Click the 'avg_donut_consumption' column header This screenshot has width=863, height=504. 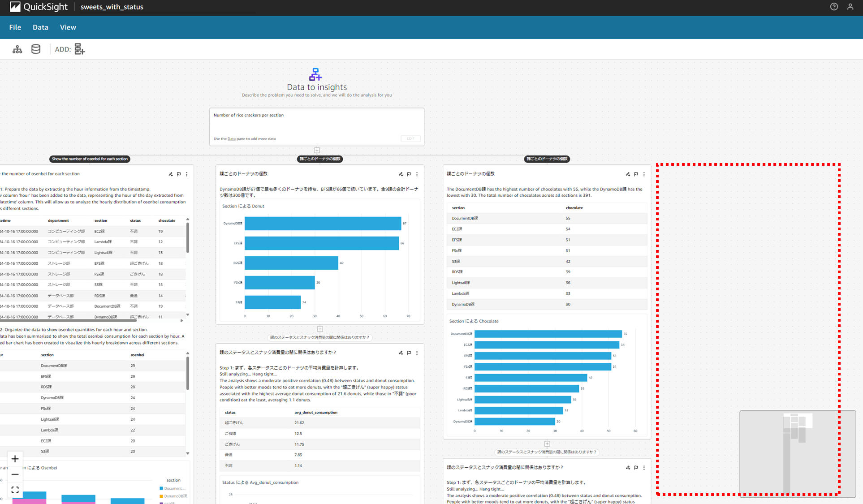pyautogui.click(x=316, y=412)
